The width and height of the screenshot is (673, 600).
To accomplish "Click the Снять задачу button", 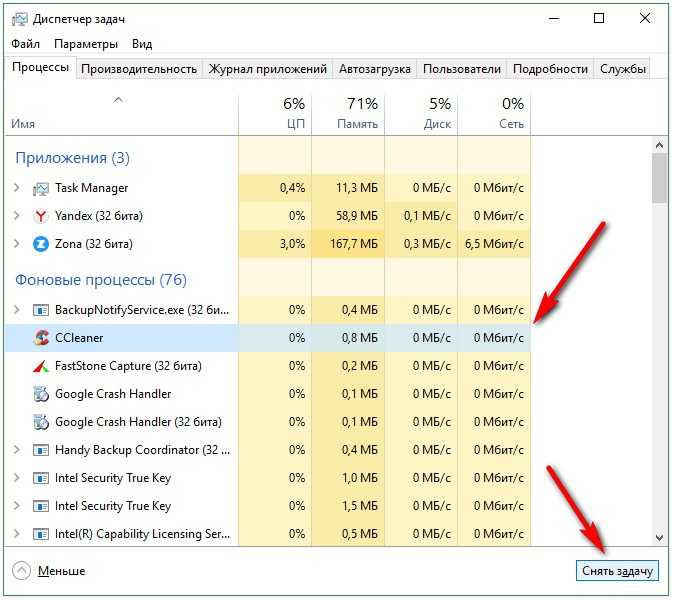I will point(617,571).
